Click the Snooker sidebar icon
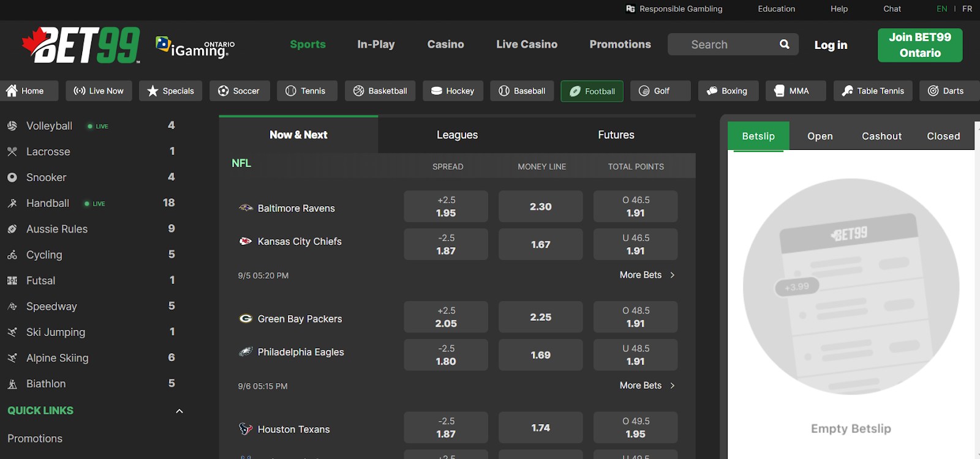This screenshot has width=980, height=459. (x=12, y=177)
